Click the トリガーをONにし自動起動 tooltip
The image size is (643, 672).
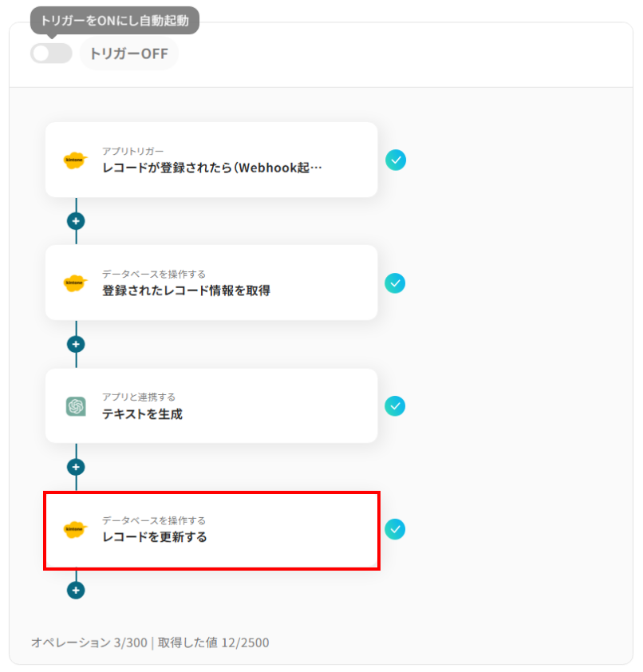115,19
